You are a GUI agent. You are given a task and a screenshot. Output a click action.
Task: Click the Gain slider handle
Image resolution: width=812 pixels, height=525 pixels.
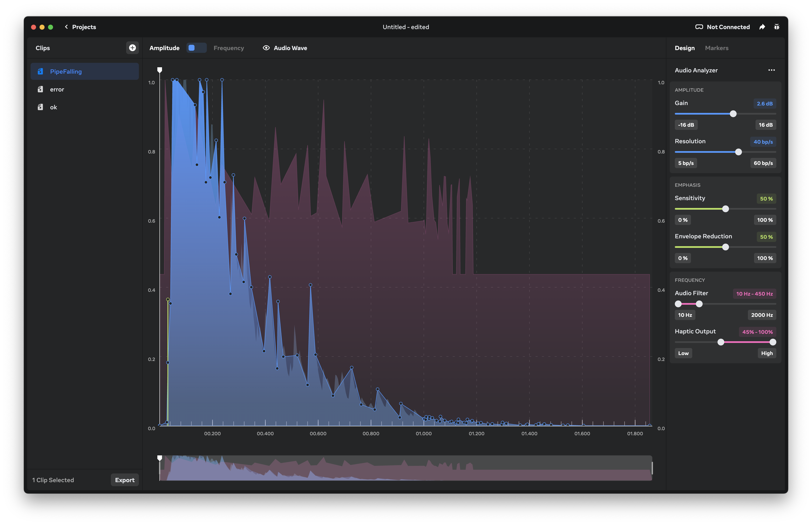coord(733,114)
